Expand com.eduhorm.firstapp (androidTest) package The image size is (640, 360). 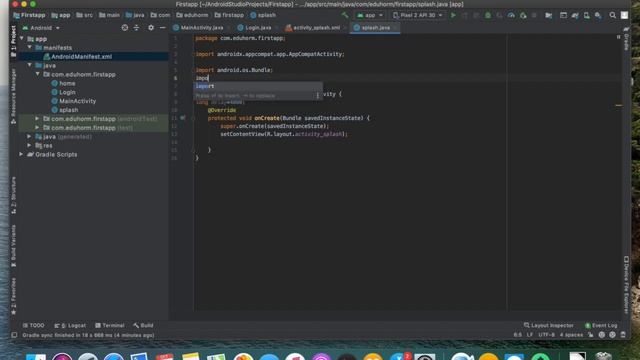tap(38, 118)
